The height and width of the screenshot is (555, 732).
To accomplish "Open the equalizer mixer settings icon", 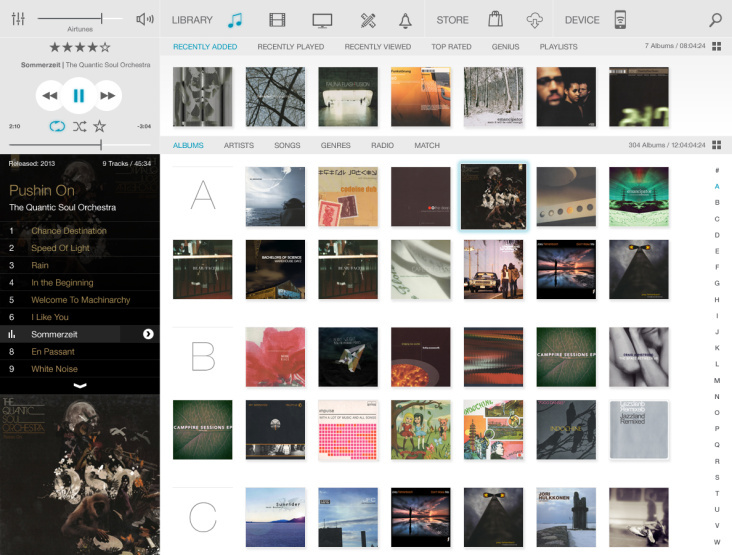I will pos(18,19).
